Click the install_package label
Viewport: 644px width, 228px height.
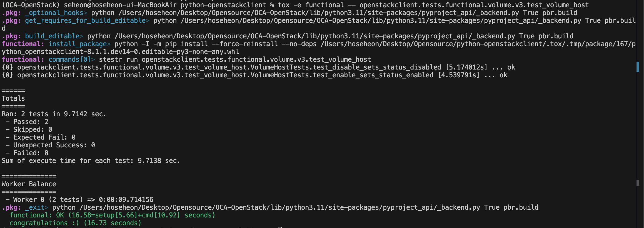(78, 44)
